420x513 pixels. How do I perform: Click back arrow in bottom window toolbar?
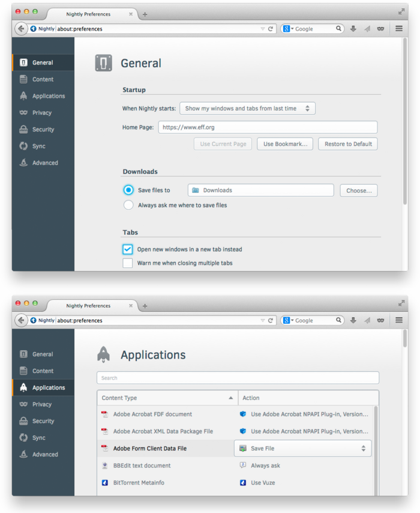(x=21, y=320)
